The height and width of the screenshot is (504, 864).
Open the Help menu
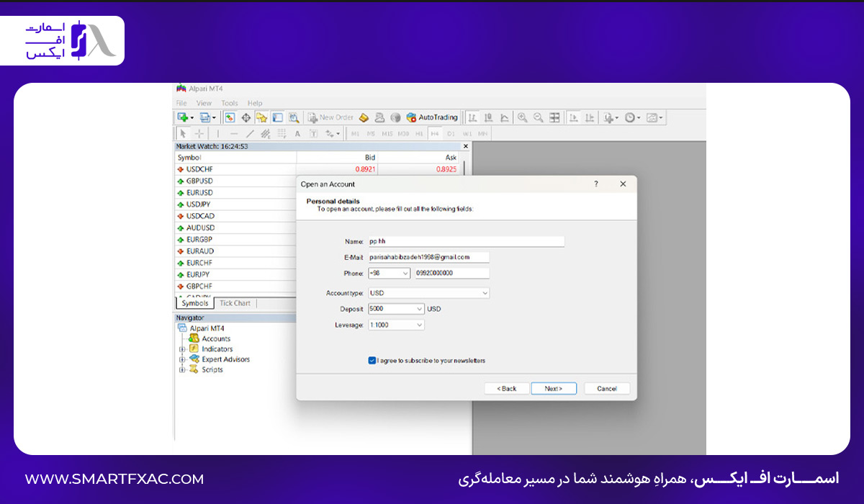point(255,103)
